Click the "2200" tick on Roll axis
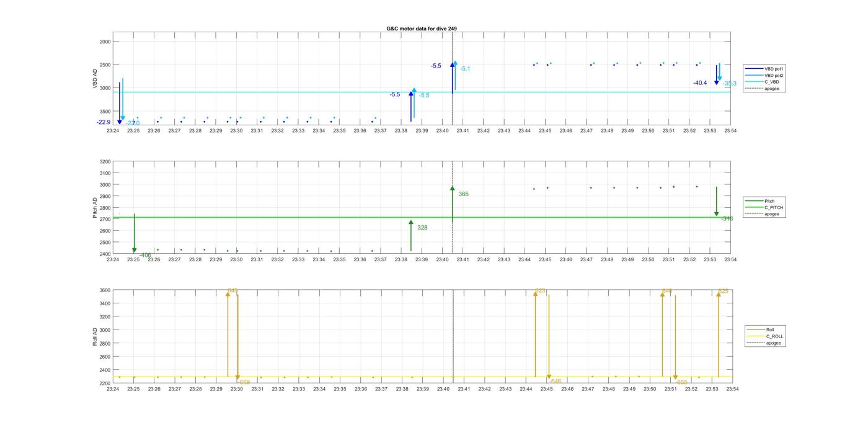 point(105,383)
